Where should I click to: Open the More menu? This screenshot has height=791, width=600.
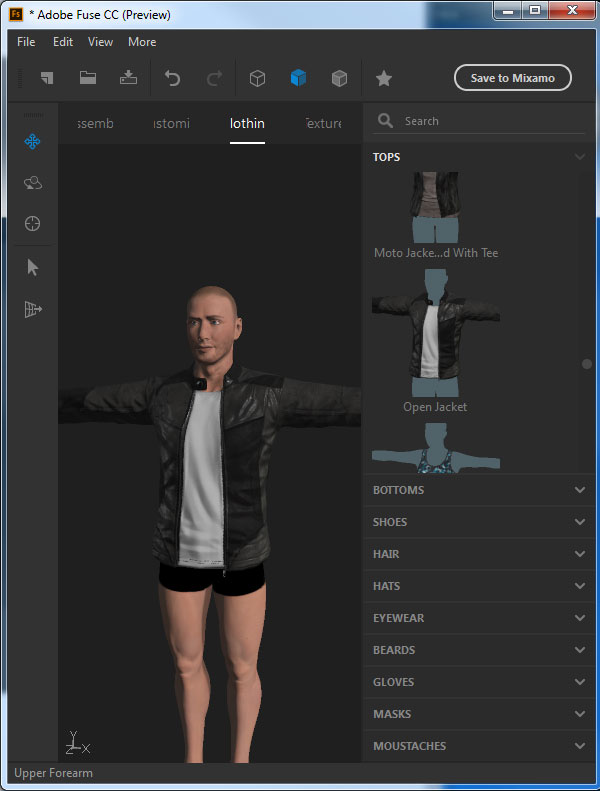point(142,42)
